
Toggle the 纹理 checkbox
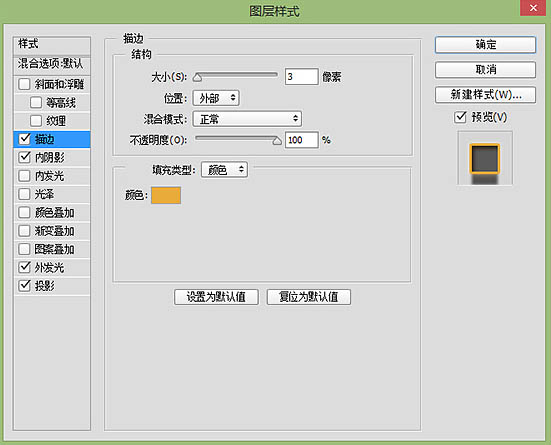point(36,121)
